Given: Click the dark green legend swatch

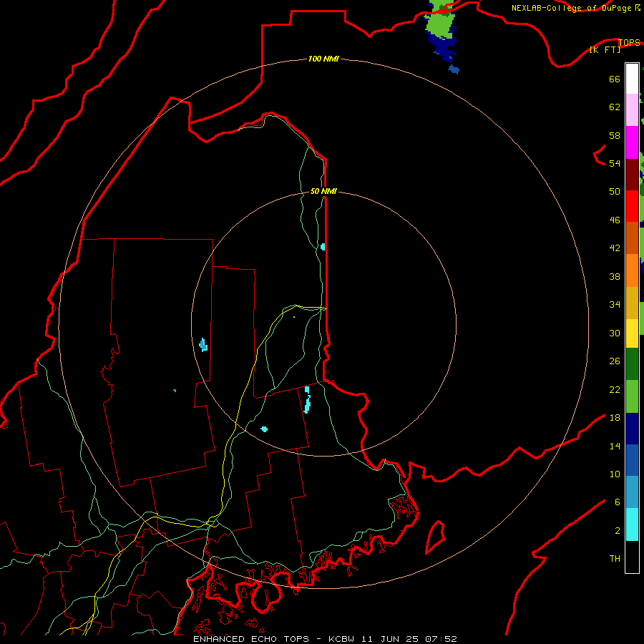Looking at the screenshot, I should pos(632,364).
